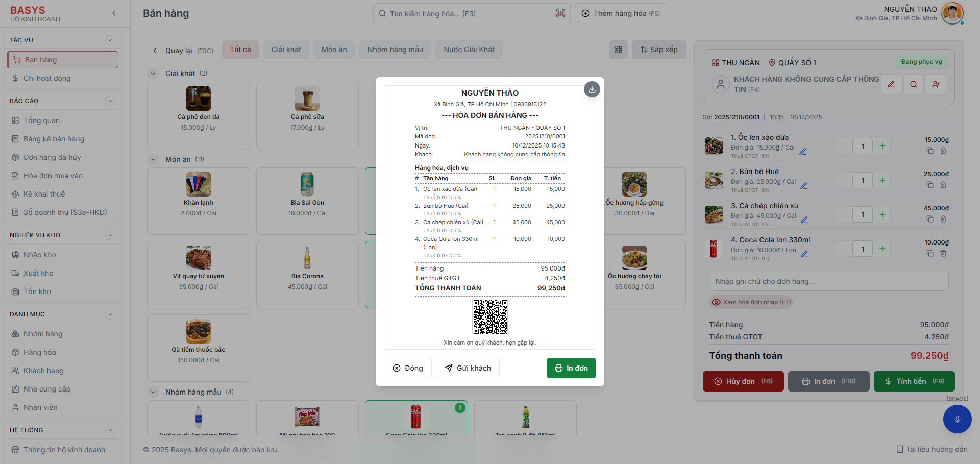The height and width of the screenshot is (464, 980).
Task: Collapse the sidebar with chevron arrow
Action: pos(114,13)
